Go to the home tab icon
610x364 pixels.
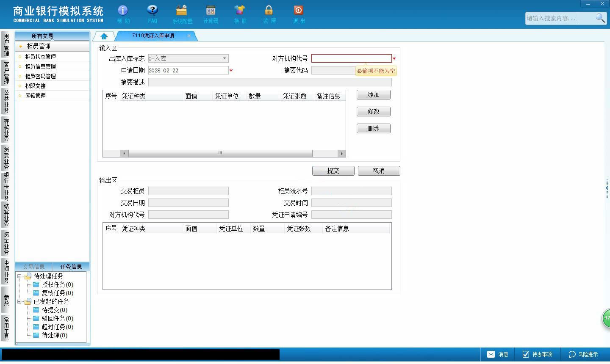(x=104, y=36)
